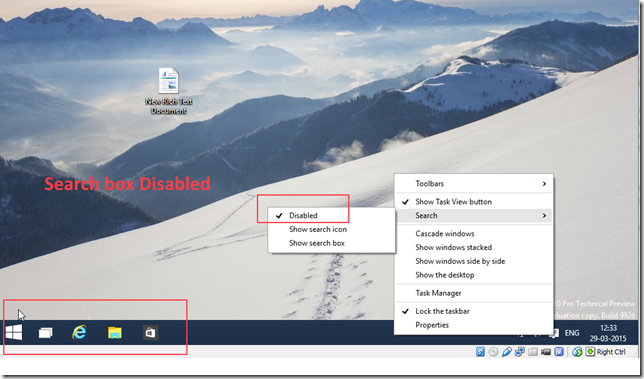The height and width of the screenshot is (379, 644).
Task: Choose Show the desktop menu item
Action: 474,275
